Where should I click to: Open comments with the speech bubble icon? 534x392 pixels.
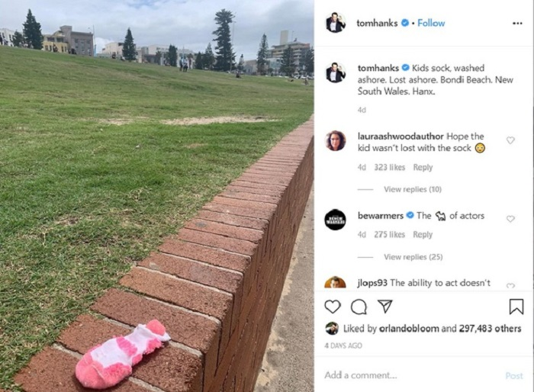(359, 307)
